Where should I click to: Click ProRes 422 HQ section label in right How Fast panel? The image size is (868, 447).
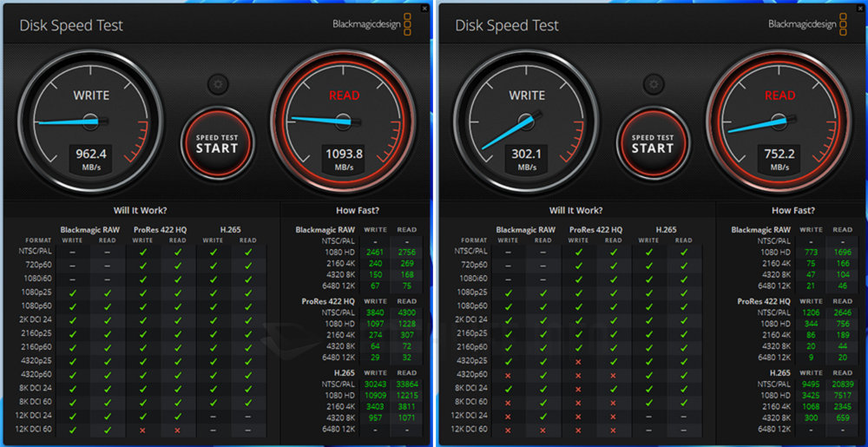click(x=763, y=301)
